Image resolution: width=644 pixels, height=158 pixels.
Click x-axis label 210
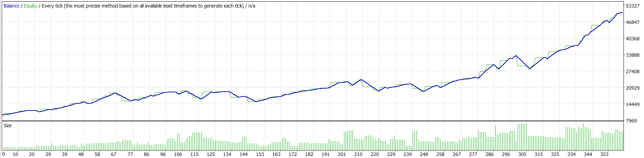(358, 154)
